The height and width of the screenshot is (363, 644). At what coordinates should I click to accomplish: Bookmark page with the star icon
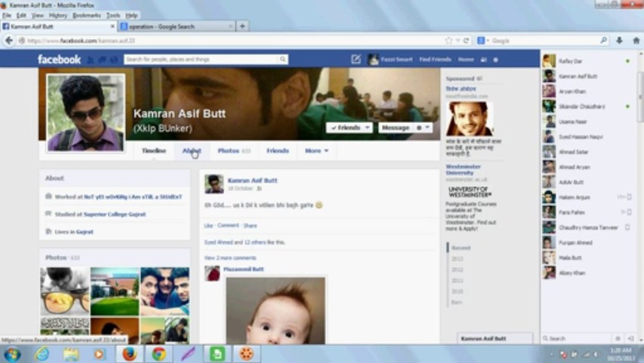pos(449,40)
